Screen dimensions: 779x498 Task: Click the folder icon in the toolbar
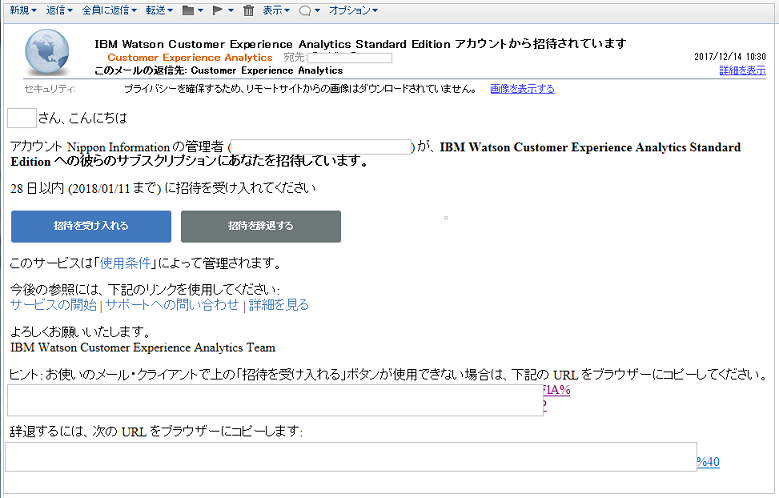[188, 10]
